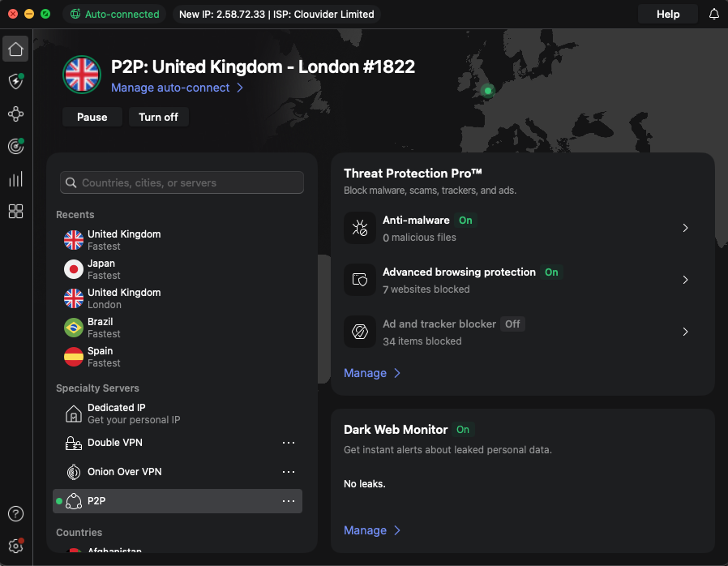Click Advanced browsing protection On badge
This screenshot has height=566, width=728.
coord(551,272)
